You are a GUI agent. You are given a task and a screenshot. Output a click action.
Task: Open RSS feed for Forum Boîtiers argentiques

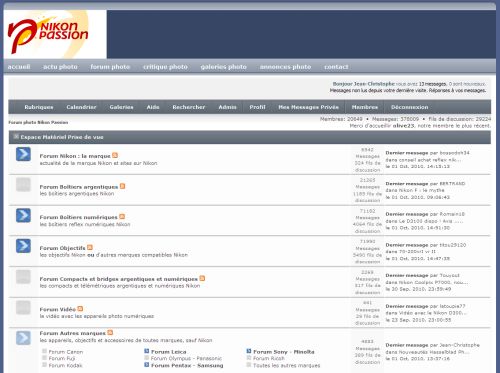[122, 186]
